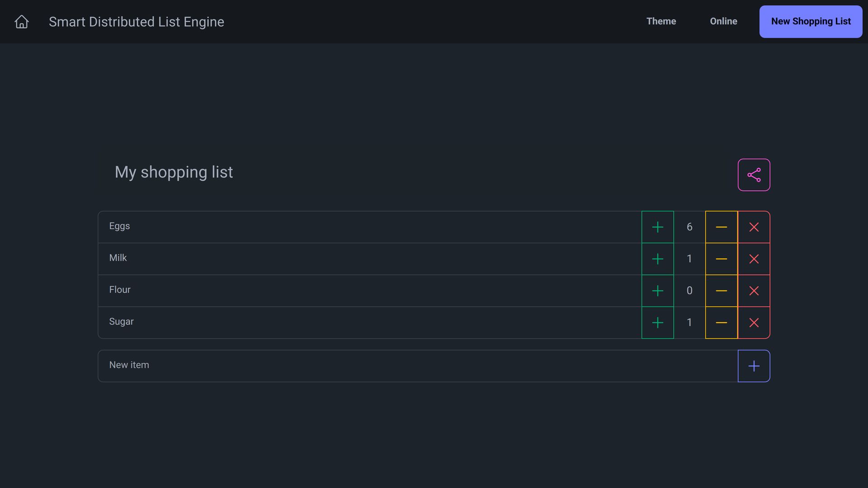Increase Flour quantity with plus icon
The image size is (868, 488).
[x=657, y=291]
